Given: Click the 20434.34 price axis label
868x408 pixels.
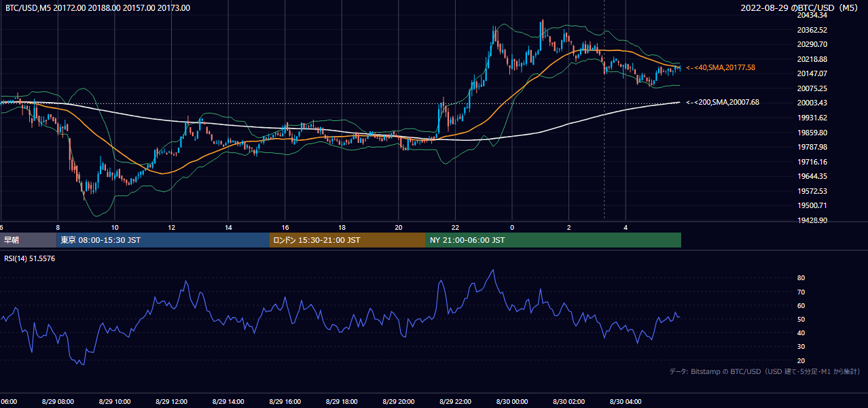Looking at the screenshot, I should [x=812, y=15].
